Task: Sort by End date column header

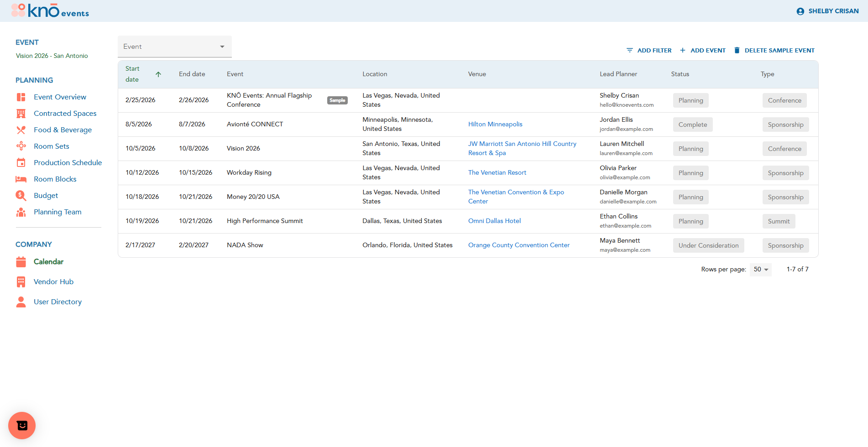Action: (x=192, y=74)
